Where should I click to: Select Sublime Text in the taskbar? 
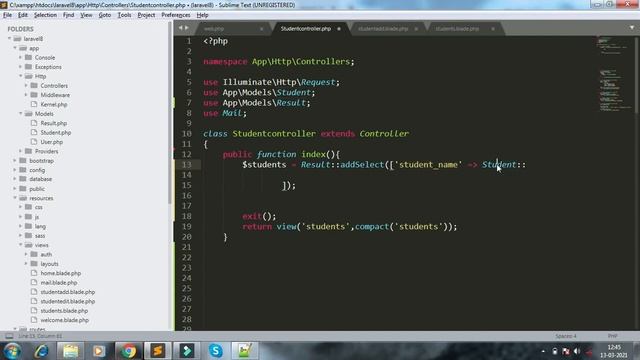tap(158, 351)
